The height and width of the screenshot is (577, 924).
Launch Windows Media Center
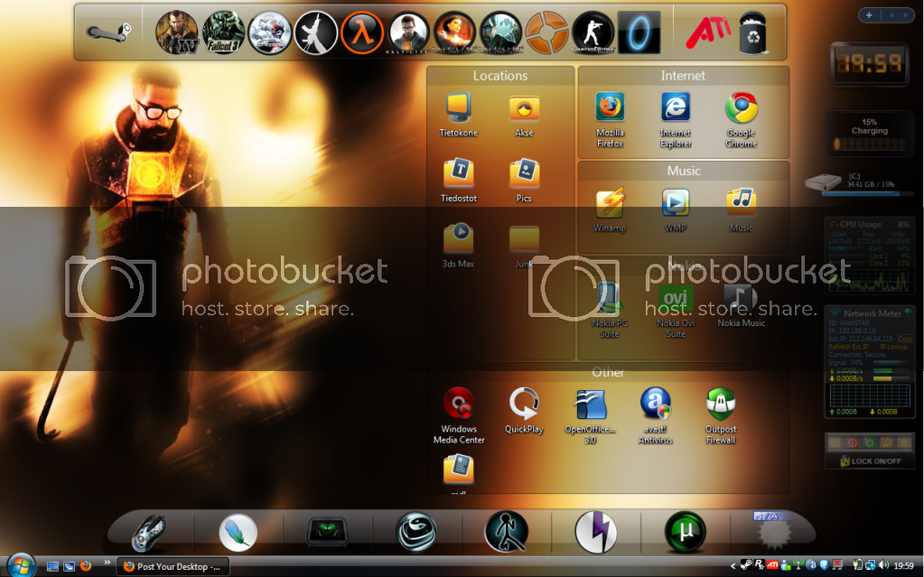pyautogui.click(x=459, y=416)
